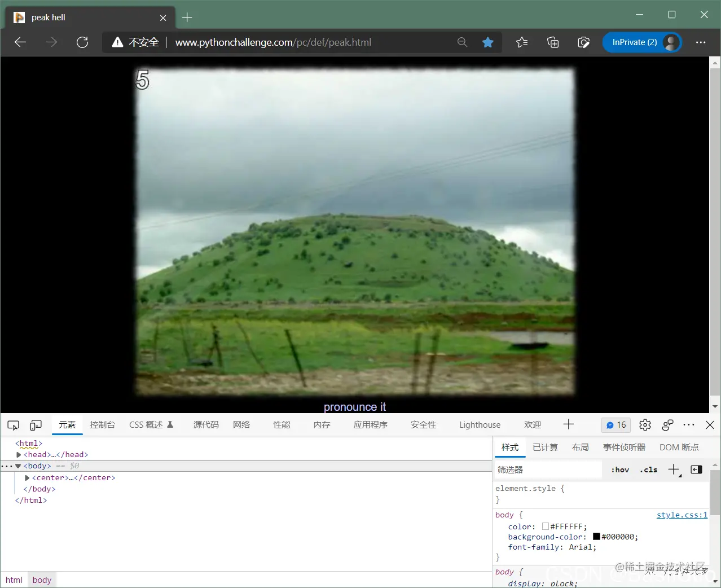This screenshot has width=721, height=588.
Task: Open the 安全性 panel tab
Action: tap(423, 425)
